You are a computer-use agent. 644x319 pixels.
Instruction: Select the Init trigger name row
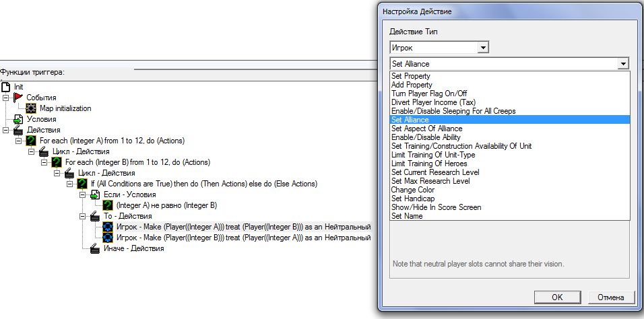click(x=18, y=87)
